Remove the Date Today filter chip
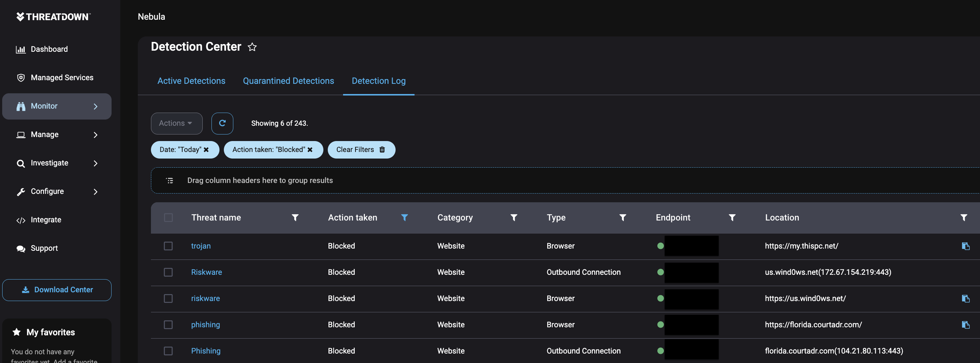 click(x=206, y=150)
